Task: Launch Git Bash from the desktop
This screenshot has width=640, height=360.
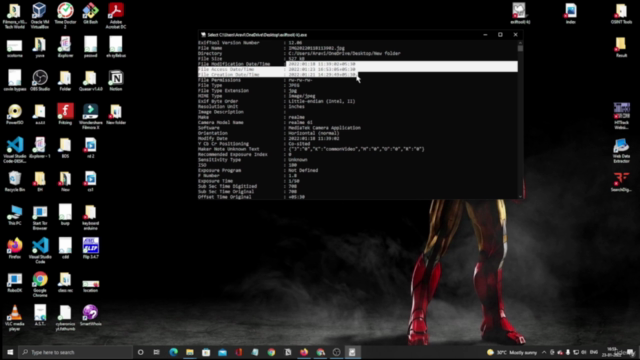Action: 91,13
